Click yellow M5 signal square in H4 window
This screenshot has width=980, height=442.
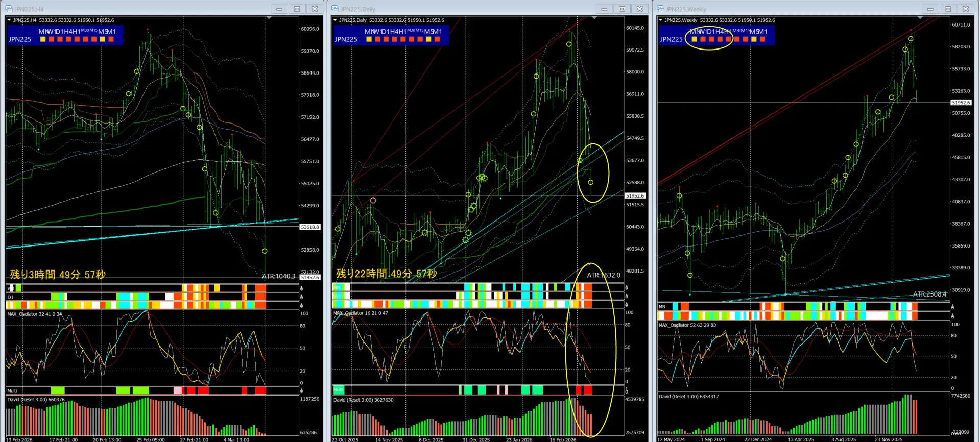pyautogui.click(x=102, y=39)
